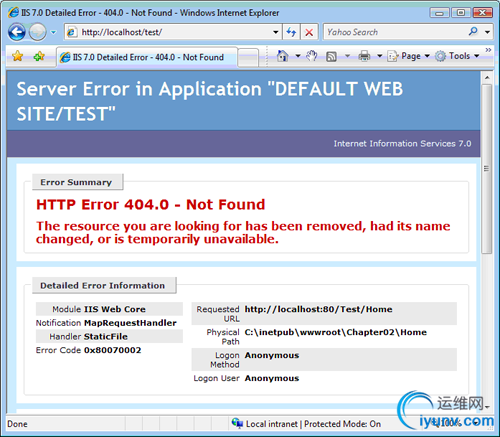Maximize the Internet Explorer window

460,13
